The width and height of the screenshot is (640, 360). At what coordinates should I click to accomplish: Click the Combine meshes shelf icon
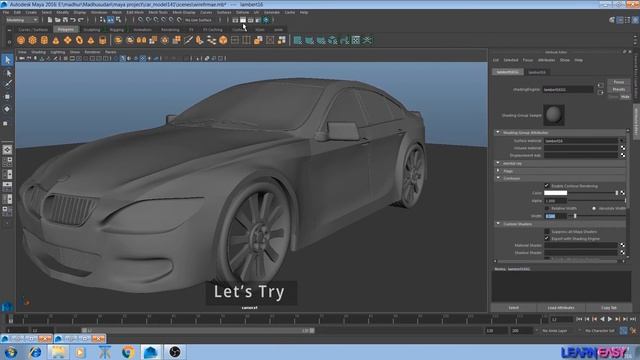pos(118,40)
